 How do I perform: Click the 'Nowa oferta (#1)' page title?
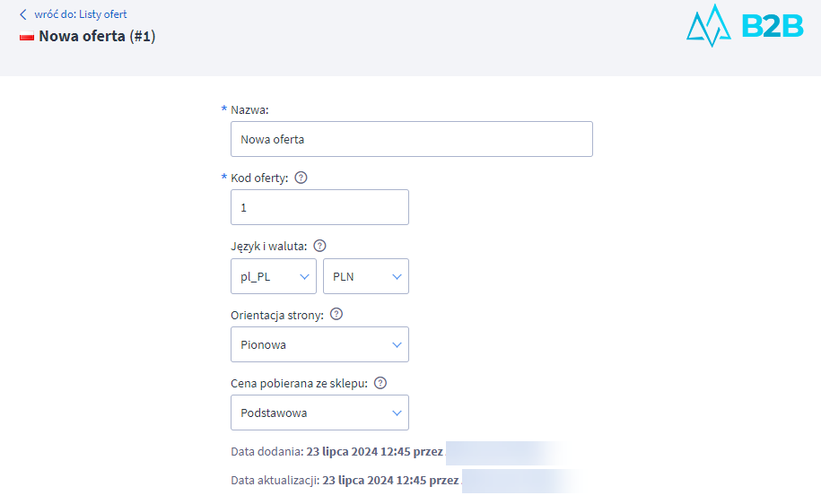tap(97, 38)
